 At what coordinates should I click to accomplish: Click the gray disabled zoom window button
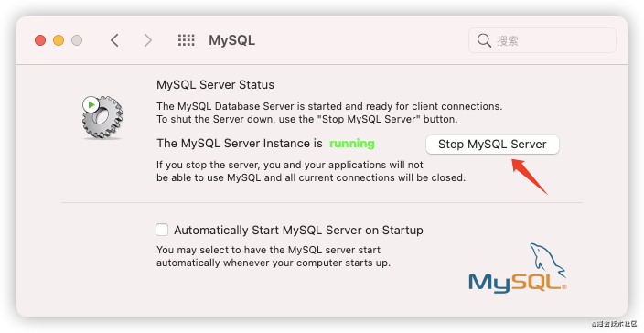pos(77,40)
